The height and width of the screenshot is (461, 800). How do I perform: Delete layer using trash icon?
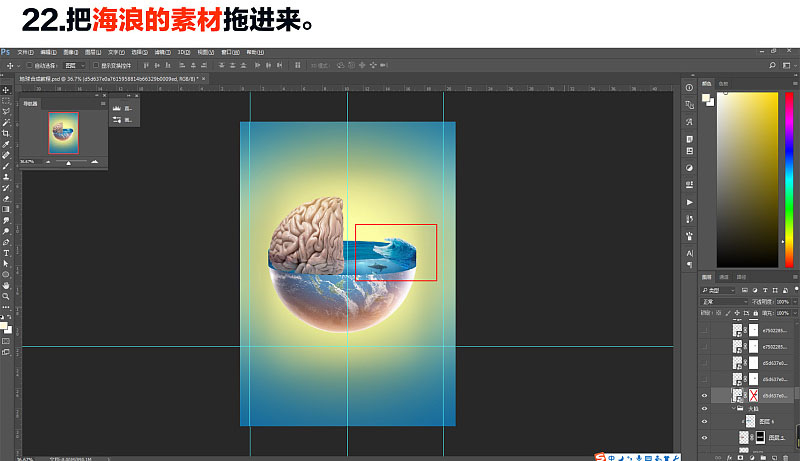[x=786, y=457]
